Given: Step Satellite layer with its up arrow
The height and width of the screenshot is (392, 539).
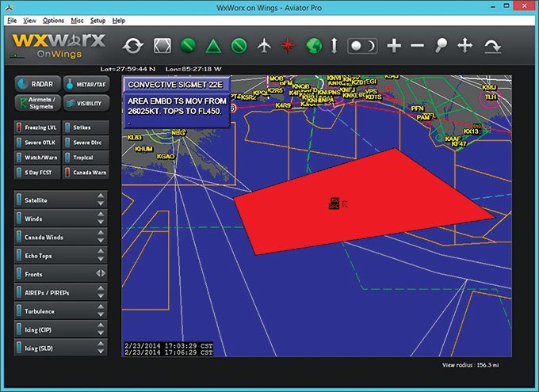Looking at the screenshot, I should (101, 196).
